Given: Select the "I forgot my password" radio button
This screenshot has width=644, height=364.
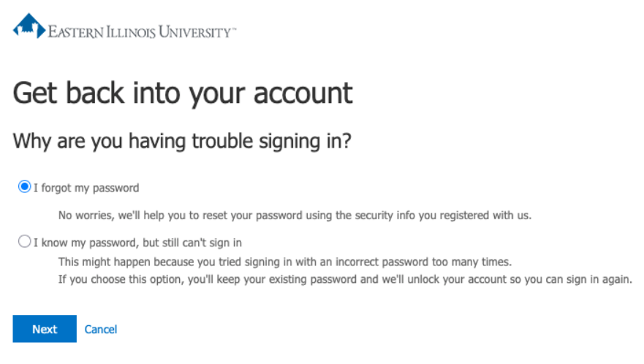Looking at the screenshot, I should (25, 187).
